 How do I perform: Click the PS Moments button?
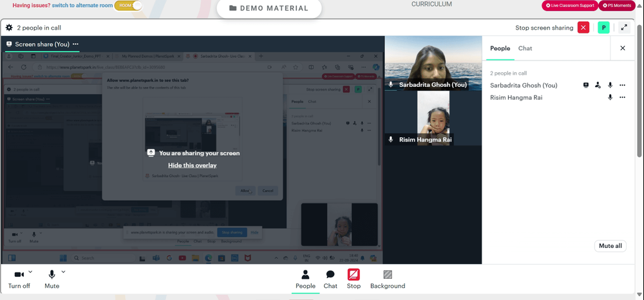coord(616,6)
